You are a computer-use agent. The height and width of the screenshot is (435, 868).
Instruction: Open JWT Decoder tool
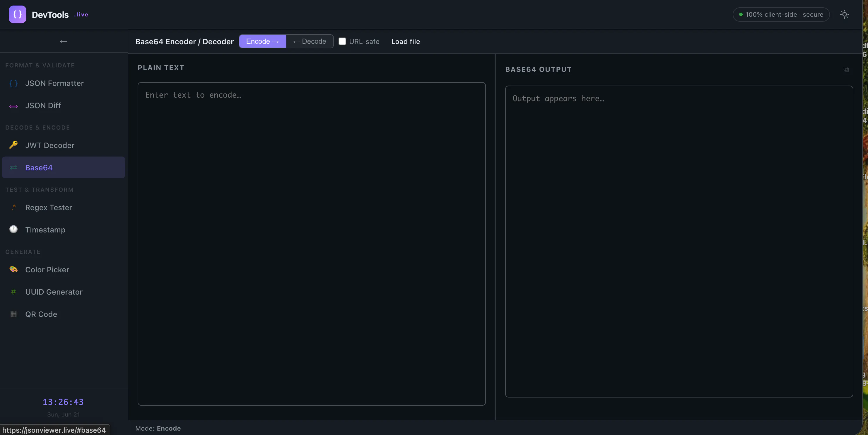[63, 145]
